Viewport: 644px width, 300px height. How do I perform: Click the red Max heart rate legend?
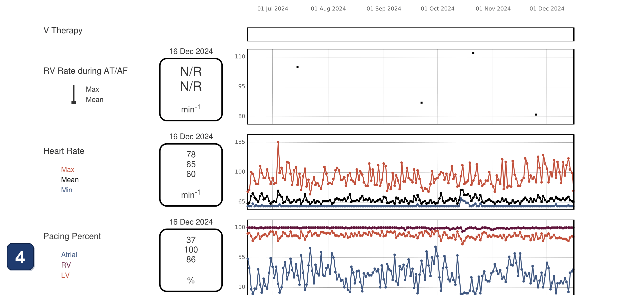point(67,169)
